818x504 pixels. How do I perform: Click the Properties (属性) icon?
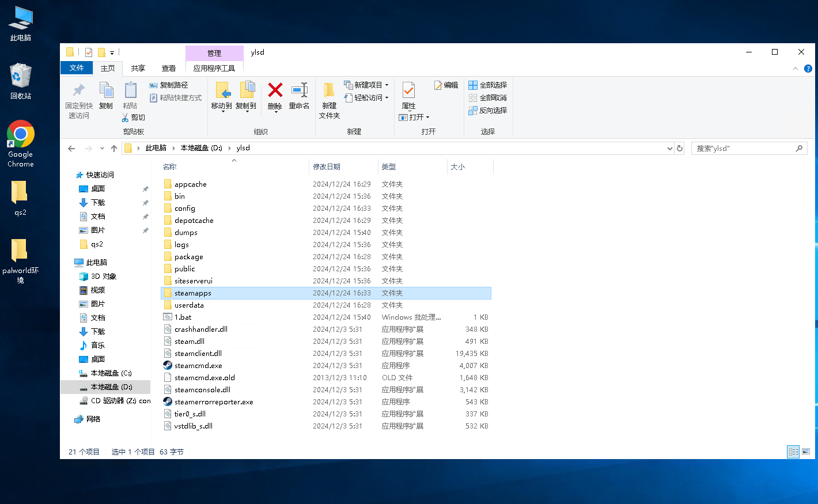pyautogui.click(x=408, y=90)
